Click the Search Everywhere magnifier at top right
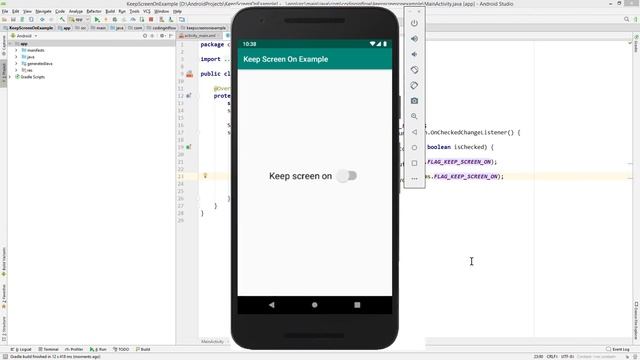 627,19
